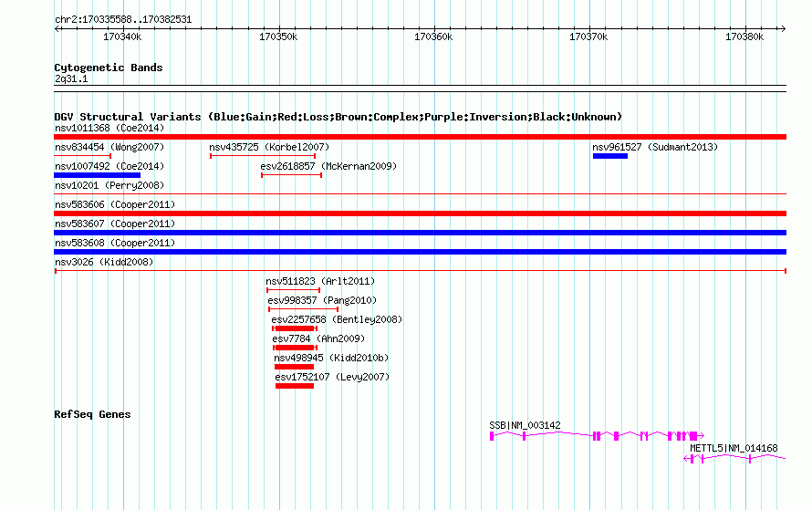Click esv2257658 (Bentley2008) variant label
This screenshot has height=510, width=812.
click(337, 319)
